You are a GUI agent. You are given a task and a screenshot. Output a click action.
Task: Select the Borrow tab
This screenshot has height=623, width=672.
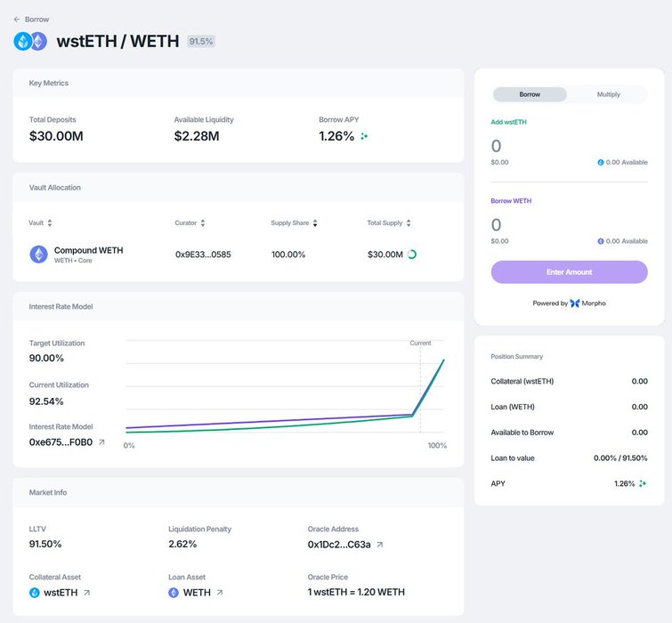[x=530, y=94]
